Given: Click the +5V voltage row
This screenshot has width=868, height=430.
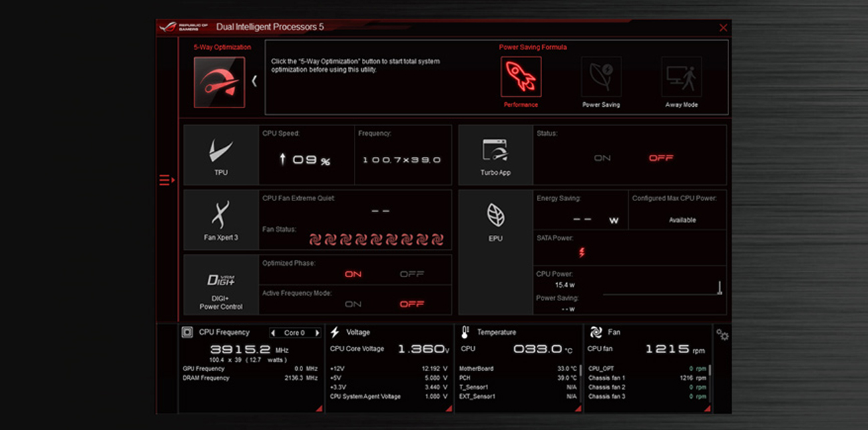Looking at the screenshot, I should pyautogui.click(x=389, y=378).
